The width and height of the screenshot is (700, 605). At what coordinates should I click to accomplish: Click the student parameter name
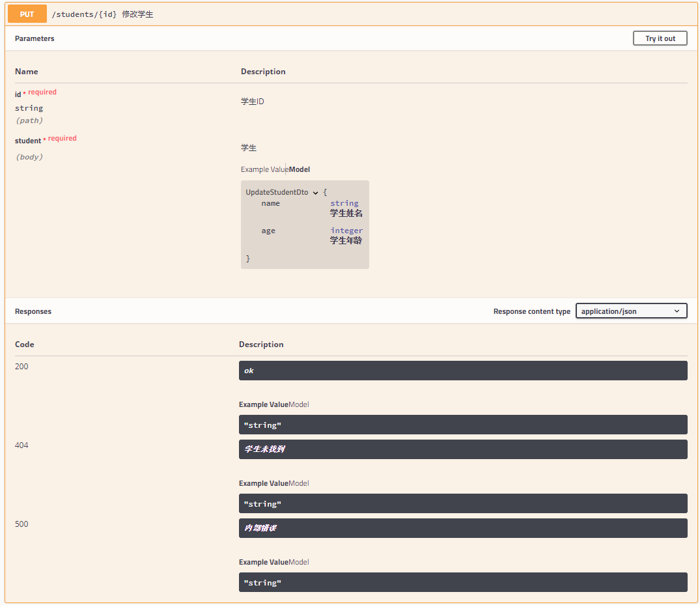point(28,141)
